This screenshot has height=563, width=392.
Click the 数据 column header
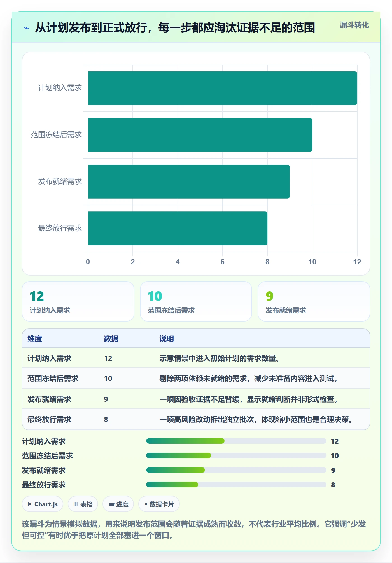111,339
